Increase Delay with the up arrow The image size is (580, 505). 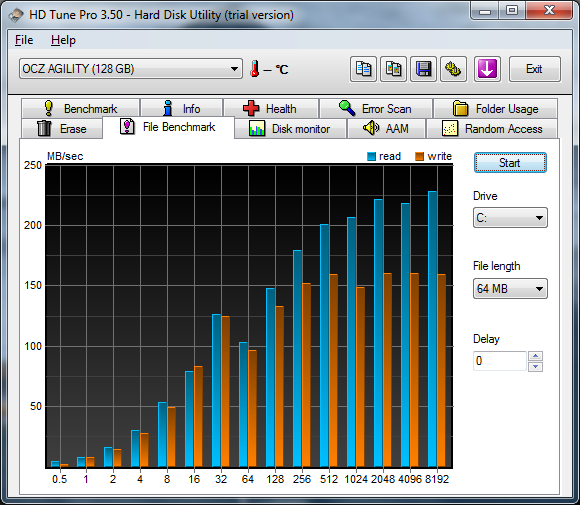tap(535, 356)
